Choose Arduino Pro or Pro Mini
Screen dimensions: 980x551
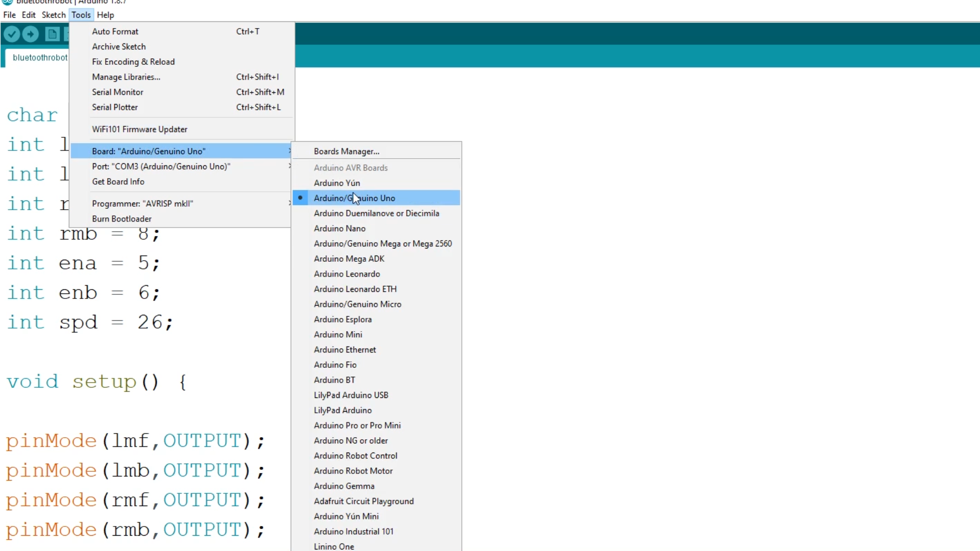tap(376, 426)
